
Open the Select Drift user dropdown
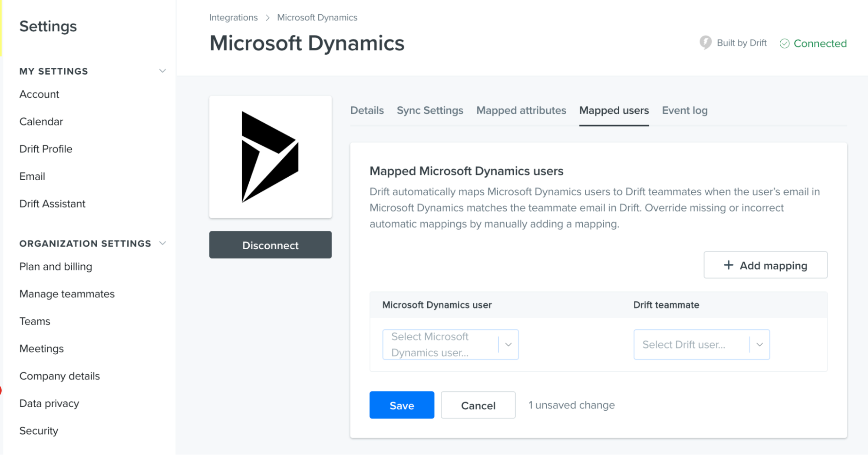tap(701, 344)
